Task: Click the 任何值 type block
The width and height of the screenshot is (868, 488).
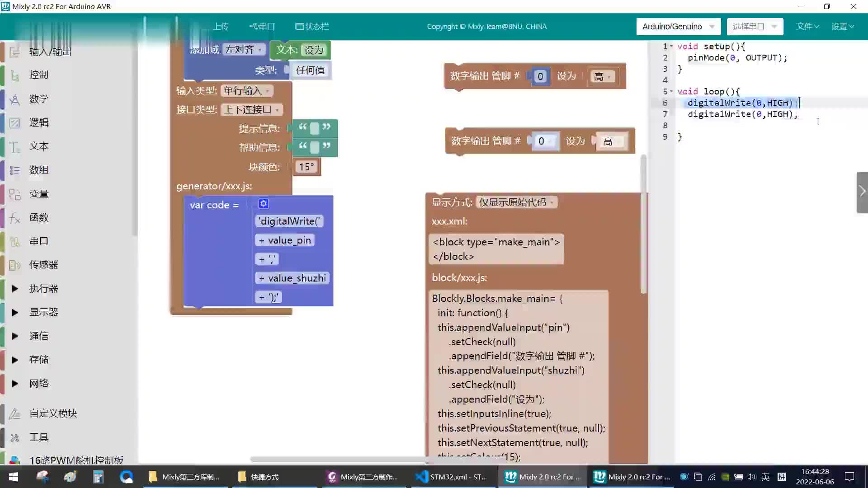Action: click(x=310, y=70)
